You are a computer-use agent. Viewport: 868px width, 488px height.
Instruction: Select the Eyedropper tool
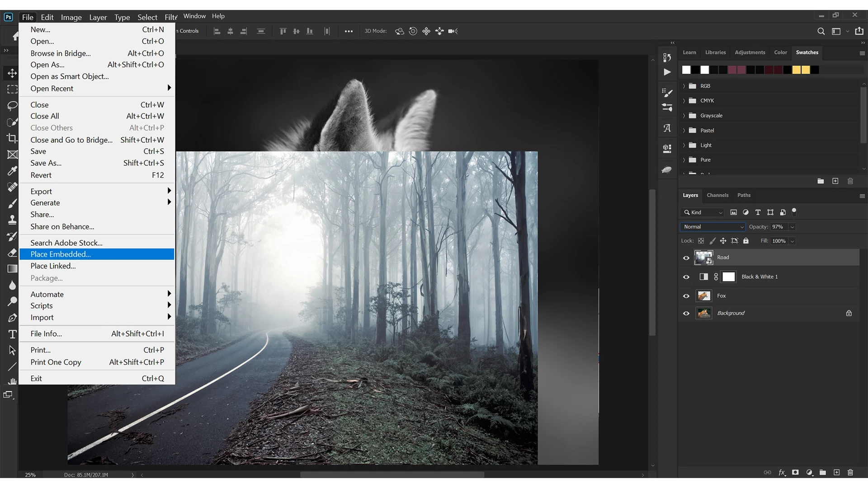(x=12, y=171)
